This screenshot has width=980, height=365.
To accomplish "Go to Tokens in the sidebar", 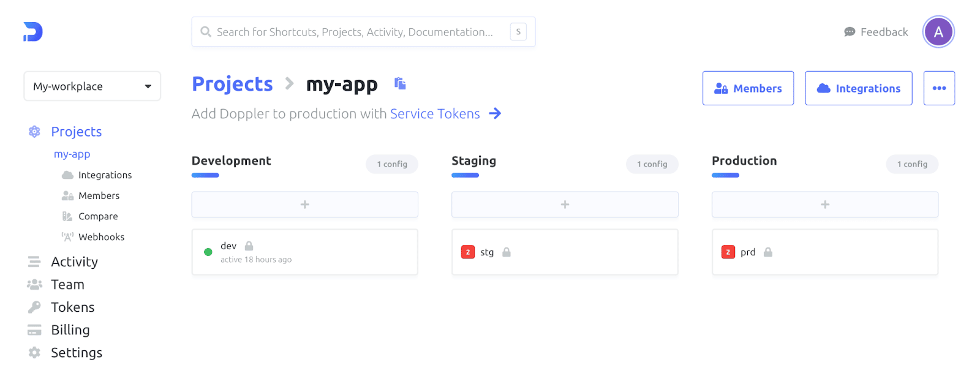I will 72,307.
